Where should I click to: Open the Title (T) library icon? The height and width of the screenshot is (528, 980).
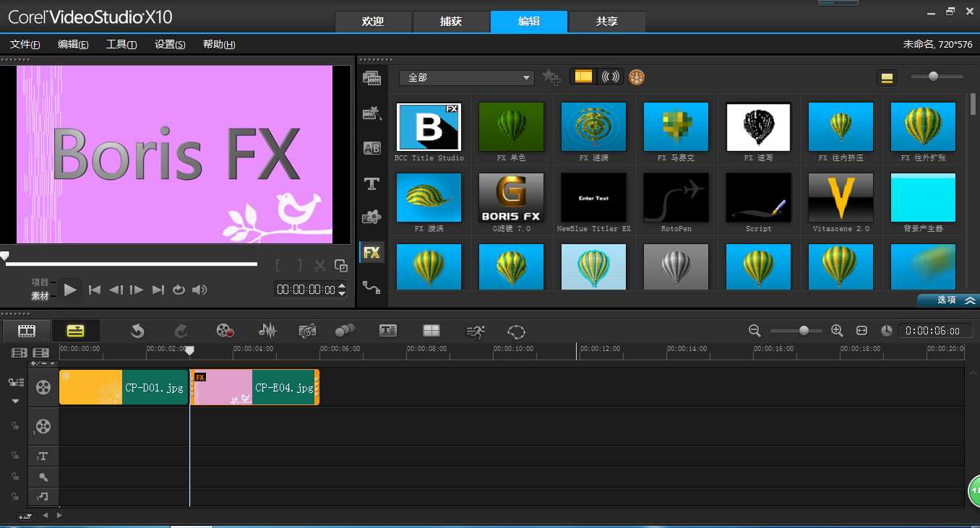tap(371, 183)
